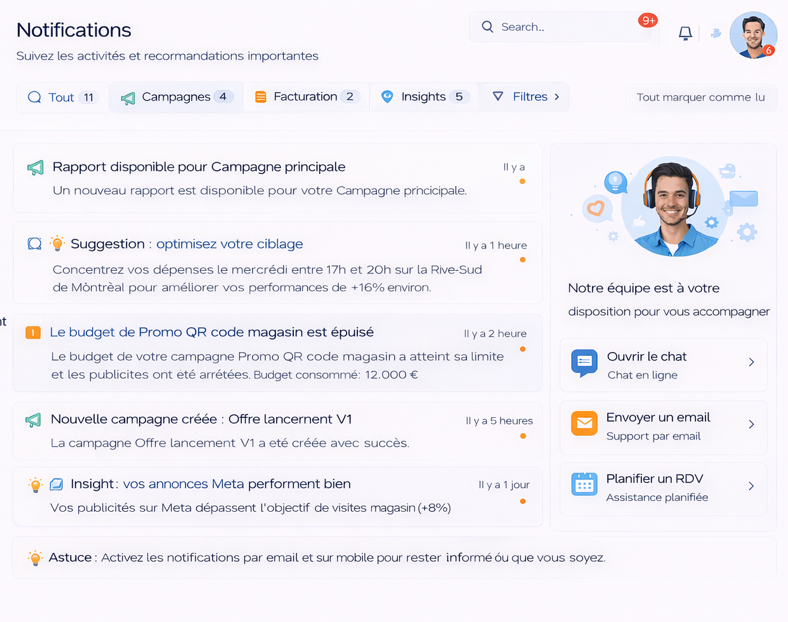Click the Astuce lightbulb icon

point(35,558)
